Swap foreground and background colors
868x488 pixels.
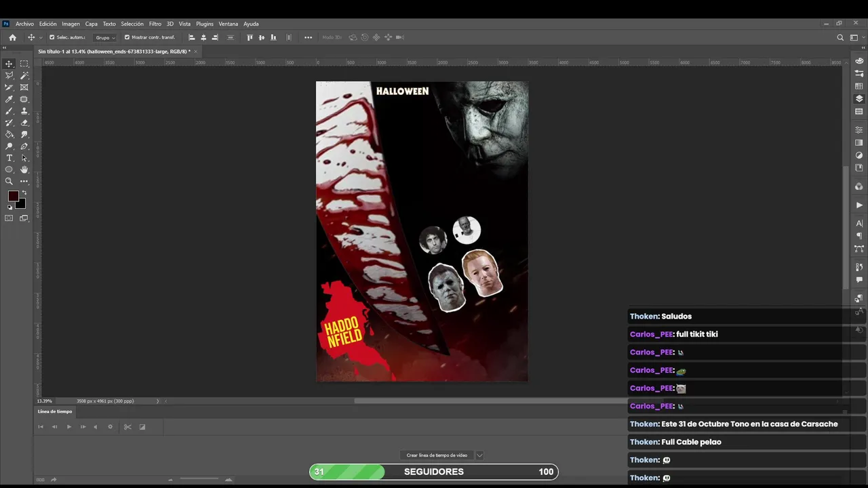click(x=24, y=193)
